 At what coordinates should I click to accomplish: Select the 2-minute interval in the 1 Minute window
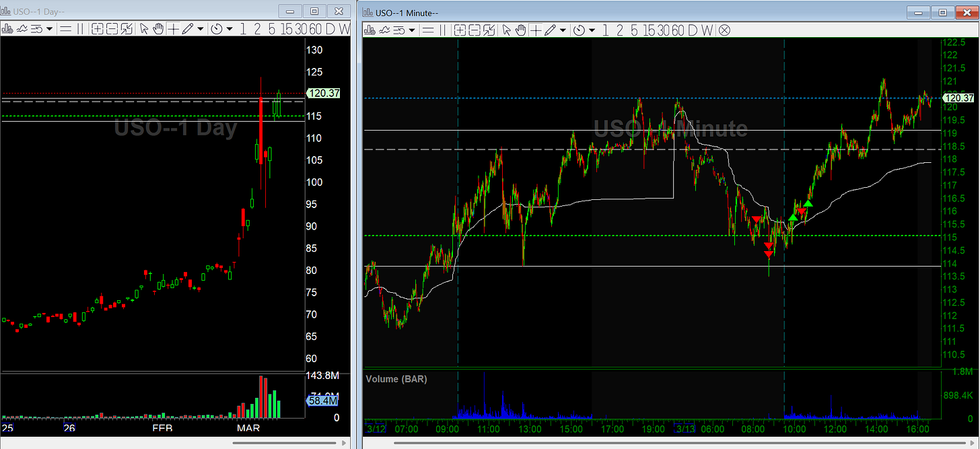(x=619, y=29)
